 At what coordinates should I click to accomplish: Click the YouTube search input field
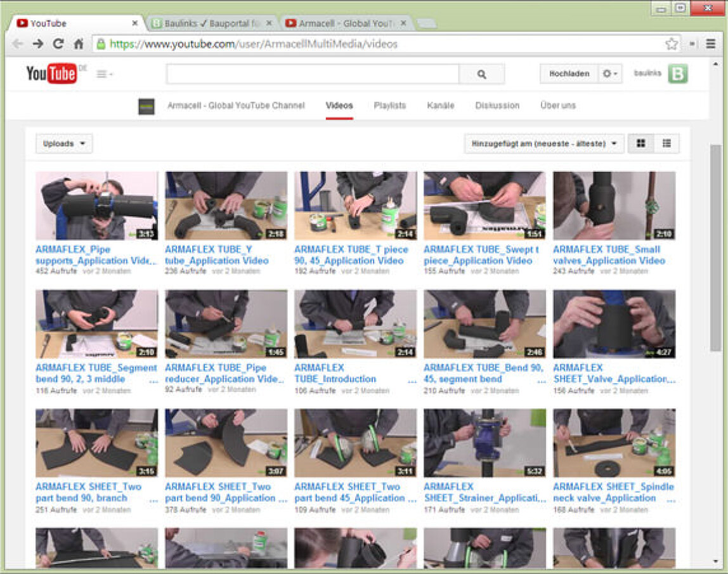313,74
